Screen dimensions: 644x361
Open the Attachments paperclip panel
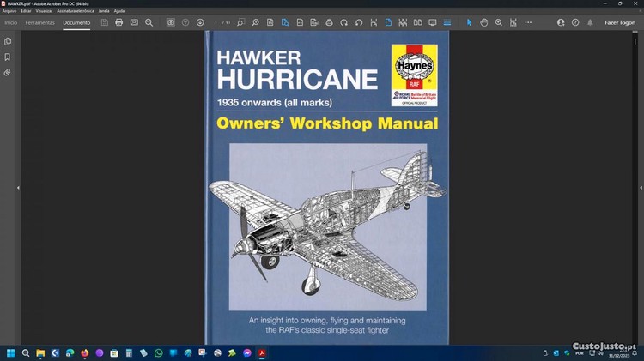8,73
